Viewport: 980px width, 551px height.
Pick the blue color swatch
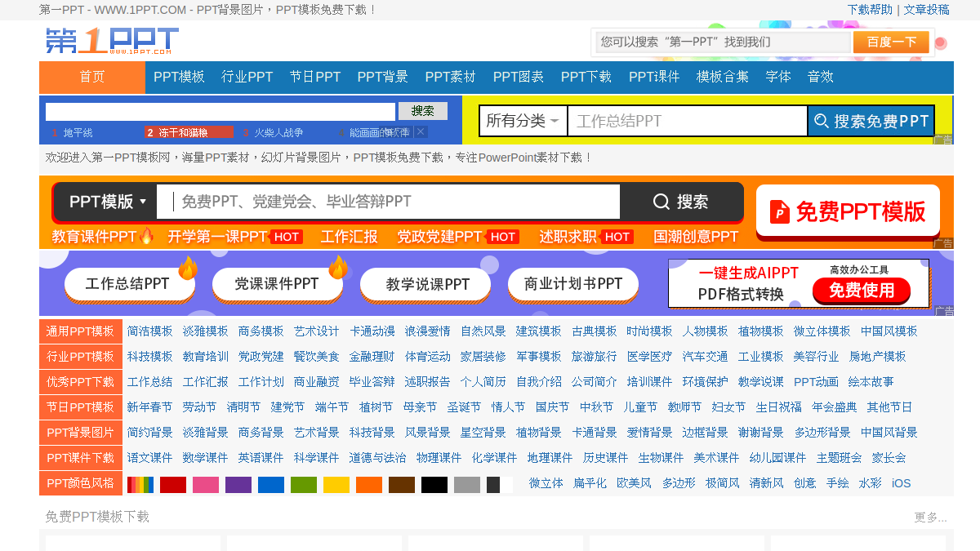(271, 485)
